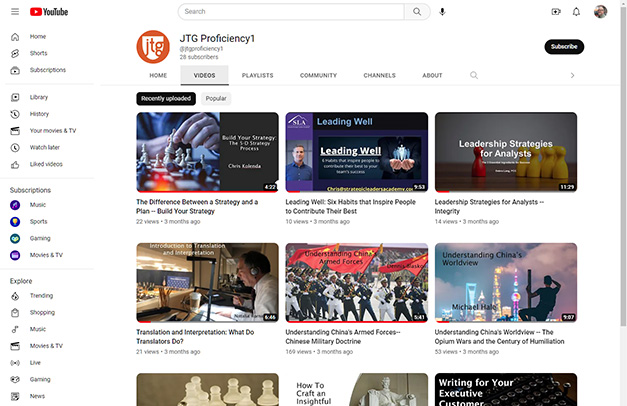This screenshot has width=627, height=406.
Task: Subscribe to JTG Proficiency1 channel
Action: pyautogui.click(x=564, y=47)
